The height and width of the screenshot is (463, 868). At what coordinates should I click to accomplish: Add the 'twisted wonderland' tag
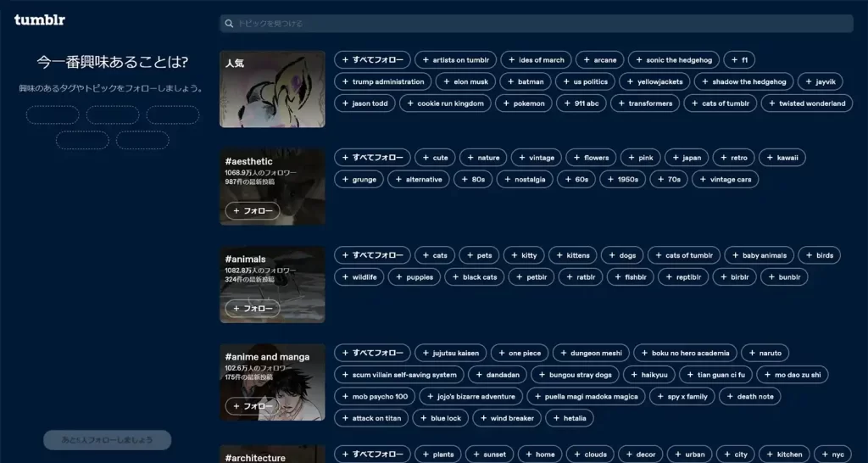coord(806,103)
